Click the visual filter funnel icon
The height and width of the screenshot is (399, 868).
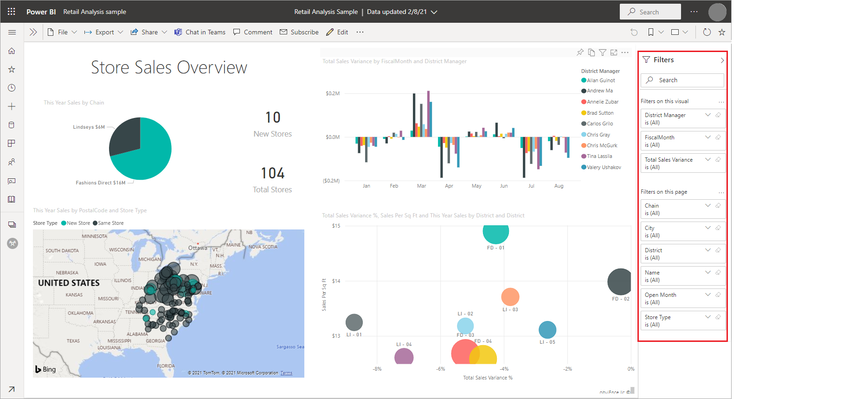coord(603,52)
